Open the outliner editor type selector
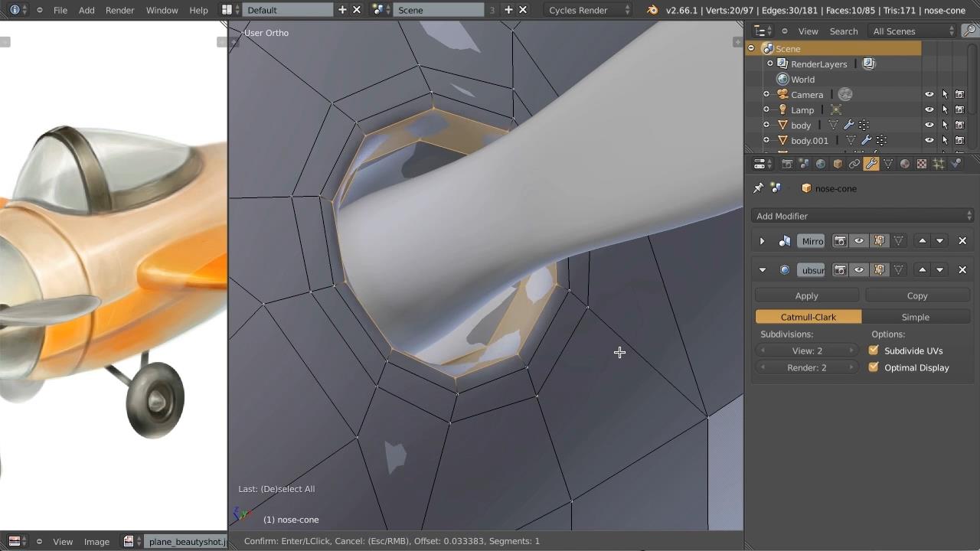The image size is (980, 551). pos(763,31)
